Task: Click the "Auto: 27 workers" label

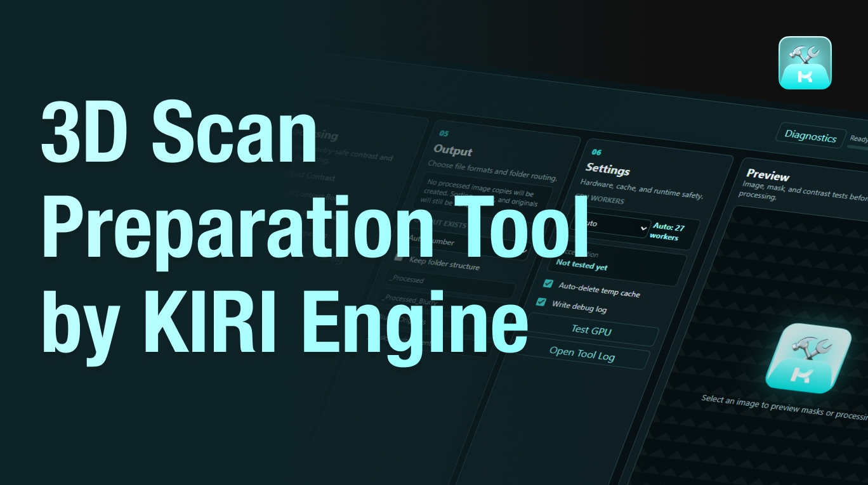Action: click(667, 231)
